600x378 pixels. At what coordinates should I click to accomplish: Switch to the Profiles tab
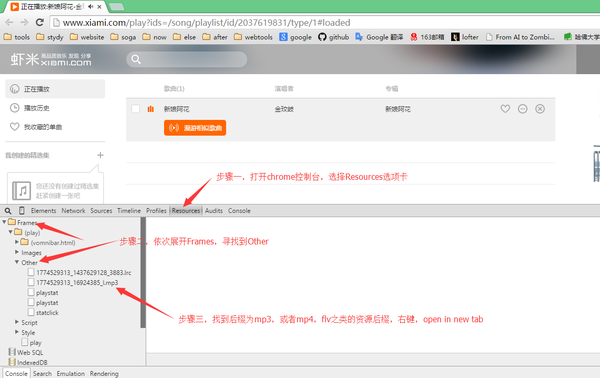point(156,211)
